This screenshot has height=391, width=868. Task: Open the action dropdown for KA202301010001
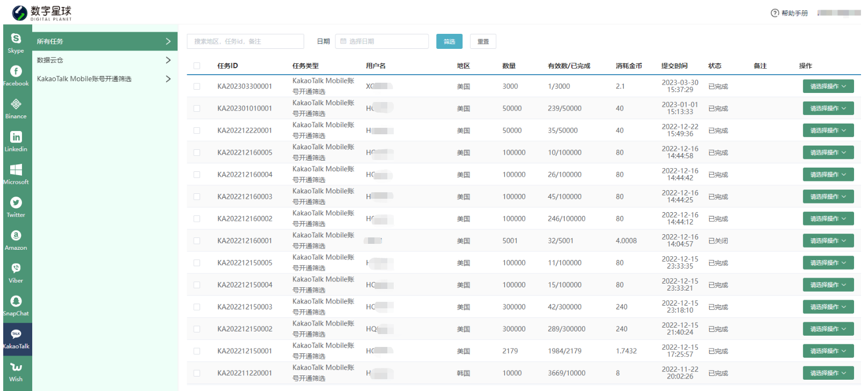coord(828,108)
